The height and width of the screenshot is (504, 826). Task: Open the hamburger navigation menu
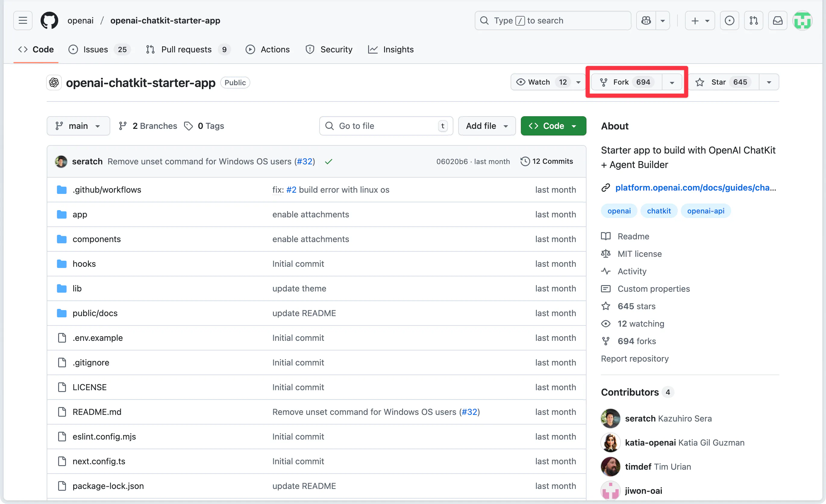(x=23, y=20)
